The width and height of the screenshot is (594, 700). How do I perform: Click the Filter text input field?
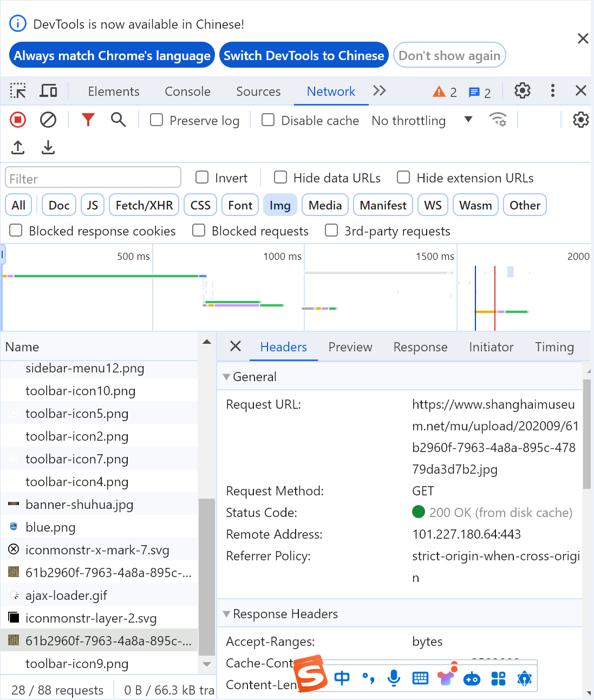(93, 178)
